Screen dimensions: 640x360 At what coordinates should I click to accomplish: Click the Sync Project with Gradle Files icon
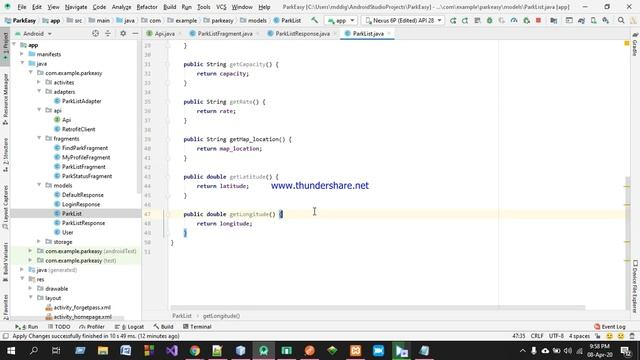[x=581, y=20]
